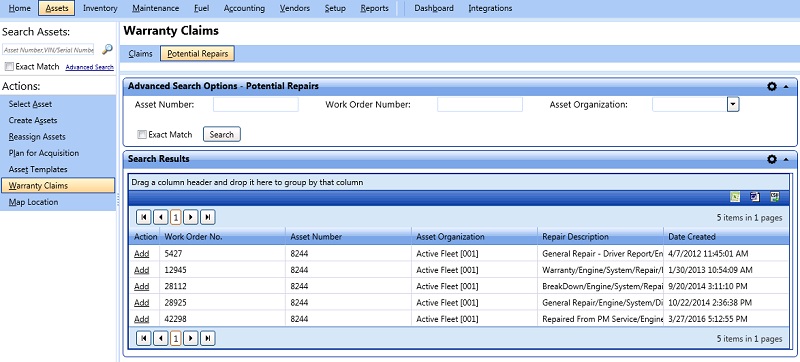Select page 1 in the lower pager
Image resolution: width=800 pixels, height=362 pixels.
tap(176, 339)
